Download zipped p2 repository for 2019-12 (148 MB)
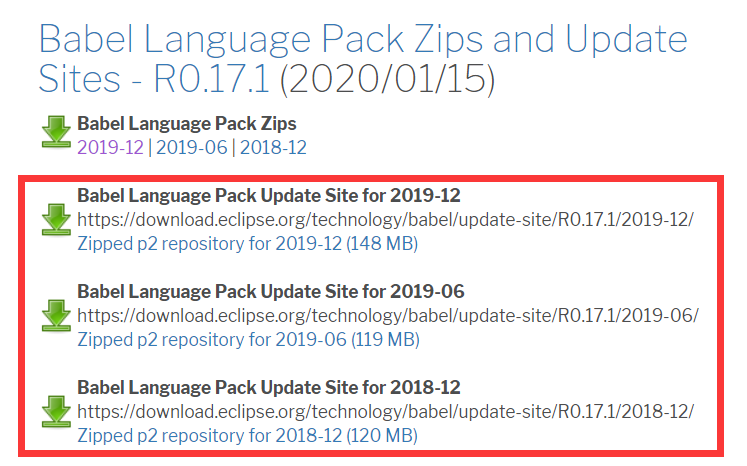The width and height of the screenshot is (747, 466). [247, 243]
